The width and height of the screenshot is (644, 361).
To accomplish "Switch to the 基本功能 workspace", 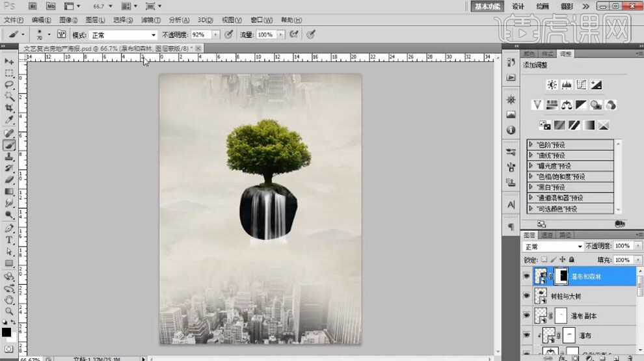I will click(x=487, y=6).
